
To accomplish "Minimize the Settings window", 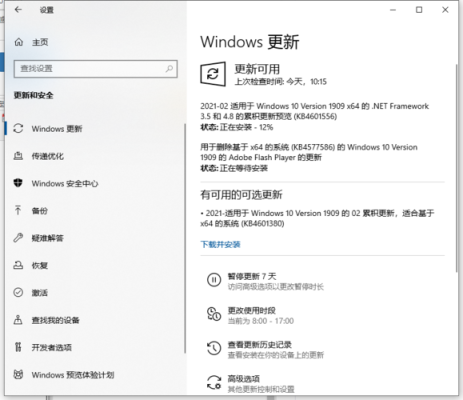I will [393, 10].
